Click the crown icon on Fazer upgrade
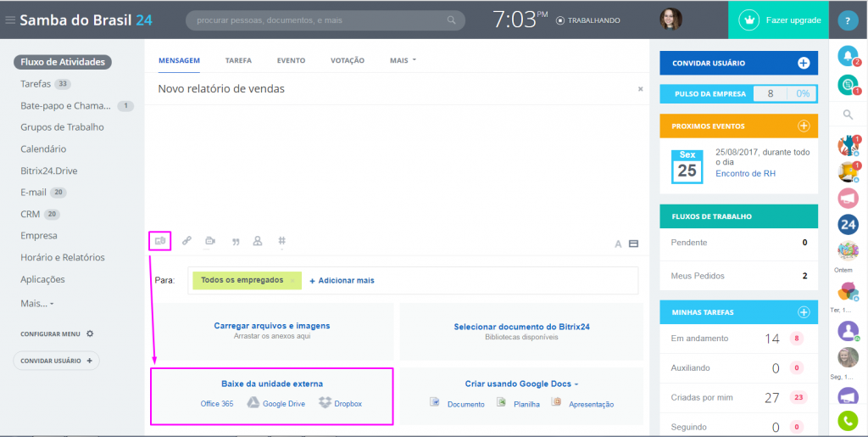The image size is (868, 437). pyautogui.click(x=750, y=20)
